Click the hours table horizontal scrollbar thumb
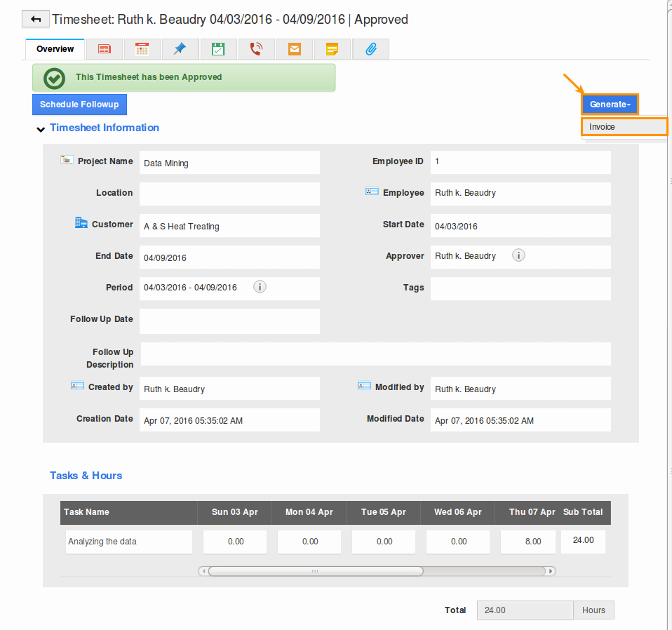The width and height of the screenshot is (672, 630). [x=315, y=571]
